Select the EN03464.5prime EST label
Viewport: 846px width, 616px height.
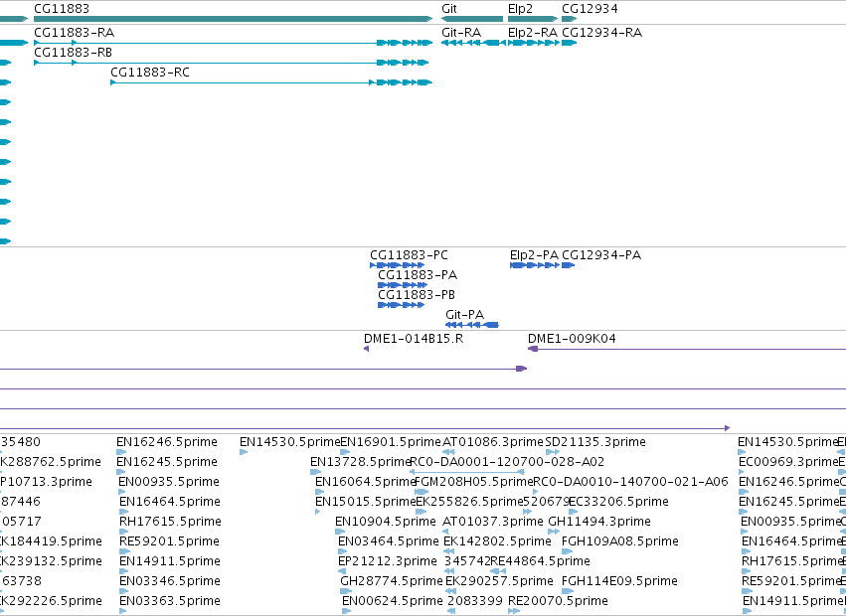[x=389, y=541]
